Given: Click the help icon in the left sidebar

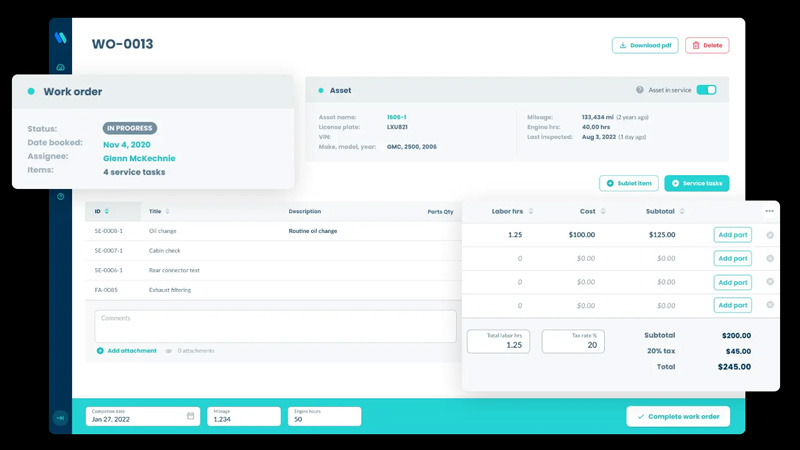Looking at the screenshot, I should point(60,197).
